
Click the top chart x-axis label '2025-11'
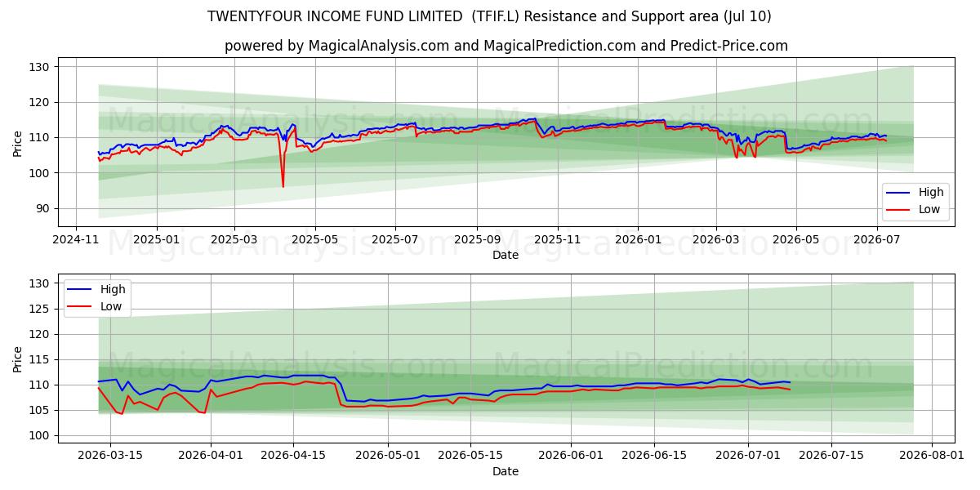pos(558,240)
